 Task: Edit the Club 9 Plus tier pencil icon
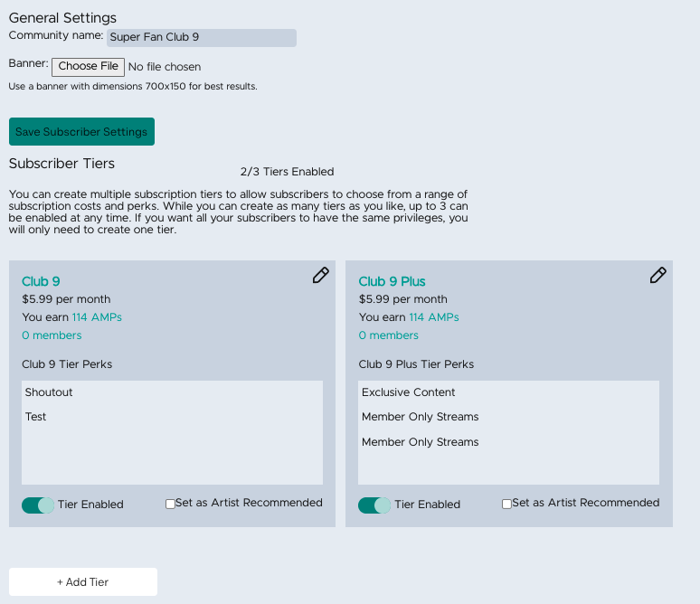[x=657, y=276]
